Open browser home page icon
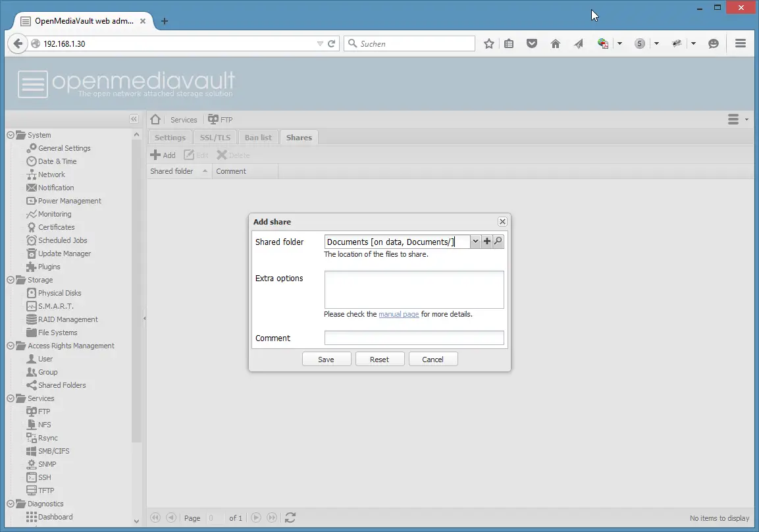 click(555, 43)
